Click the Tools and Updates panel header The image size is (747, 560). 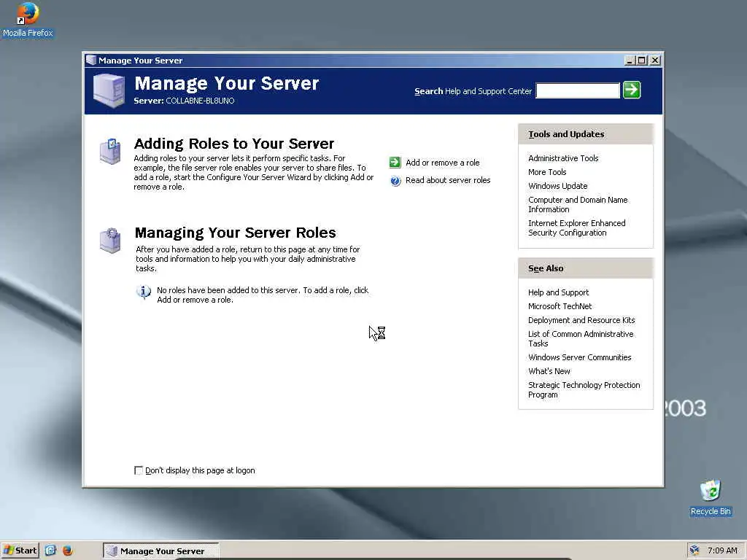click(586, 134)
